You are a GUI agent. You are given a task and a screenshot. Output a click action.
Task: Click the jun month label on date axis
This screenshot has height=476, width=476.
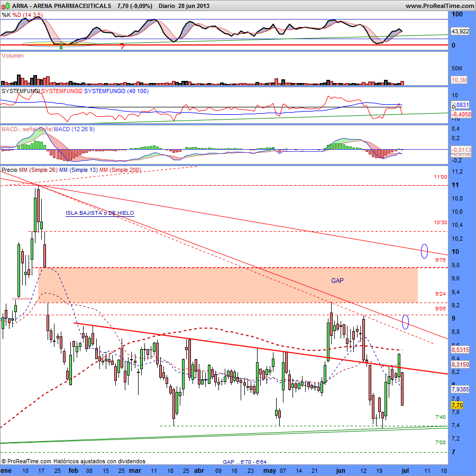340,471
